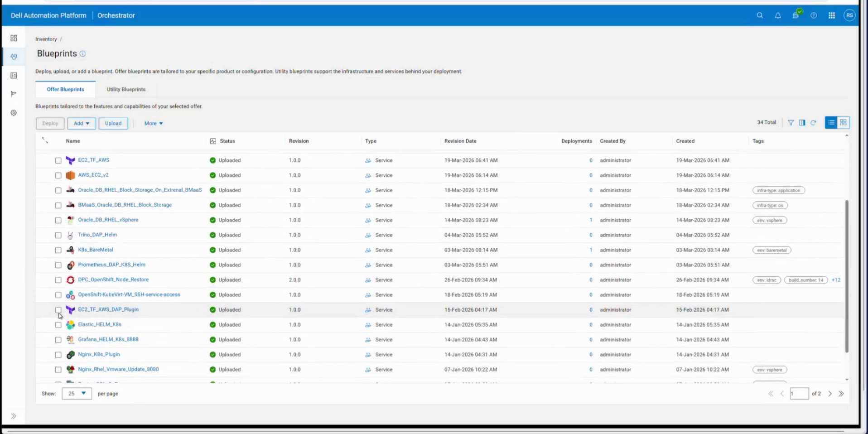This screenshot has width=868, height=434.
Task: Select the AWS_EC2_v2 row checkbox
Action: tap(58, 175)
